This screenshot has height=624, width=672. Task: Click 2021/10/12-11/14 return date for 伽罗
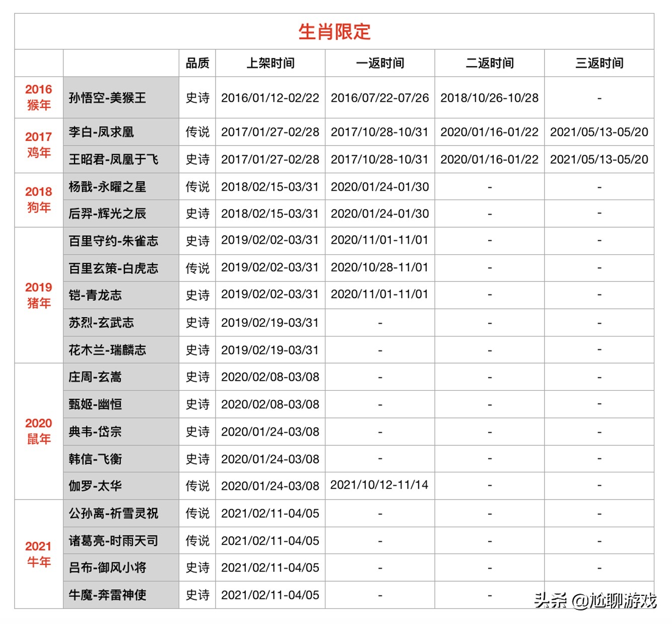pos(379,484)
